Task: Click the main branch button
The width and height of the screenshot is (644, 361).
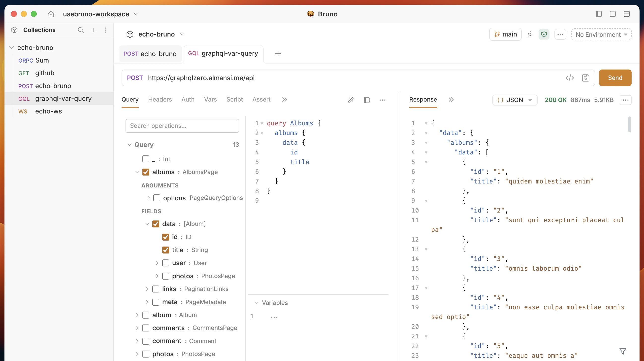Action: pyautogui.click(x=505, y=34)
